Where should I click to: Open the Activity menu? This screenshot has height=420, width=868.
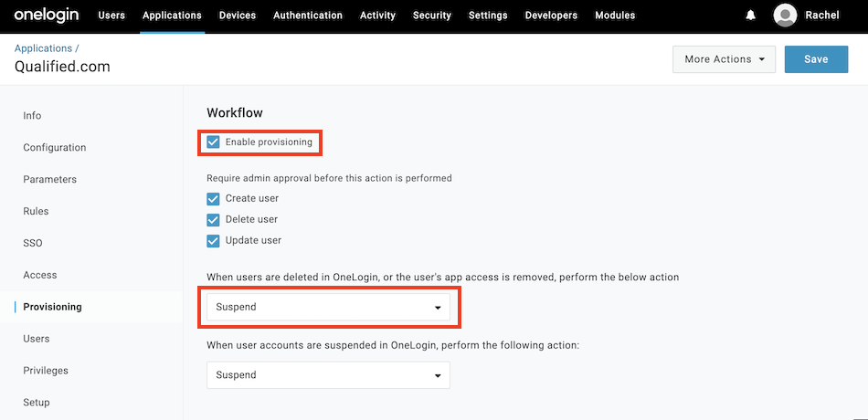tap(377, 16)
